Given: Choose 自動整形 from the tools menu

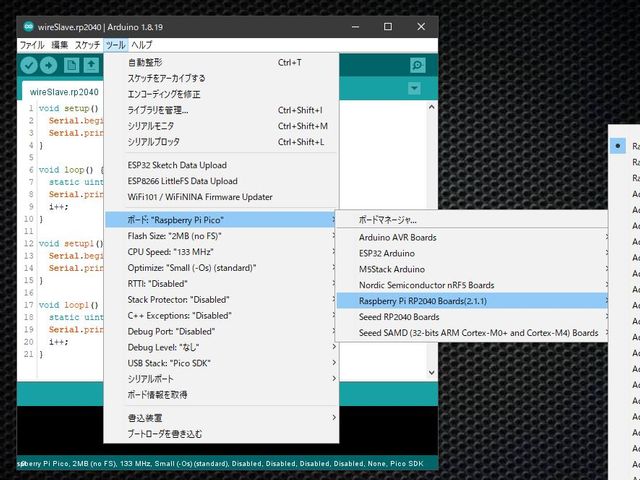Looking at the screenshot, I should click(221, 62).
